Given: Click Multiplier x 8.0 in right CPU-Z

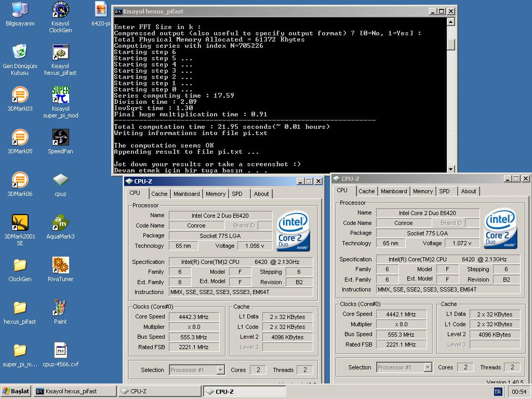Looking at the screenshot, I should pos(401,324).
